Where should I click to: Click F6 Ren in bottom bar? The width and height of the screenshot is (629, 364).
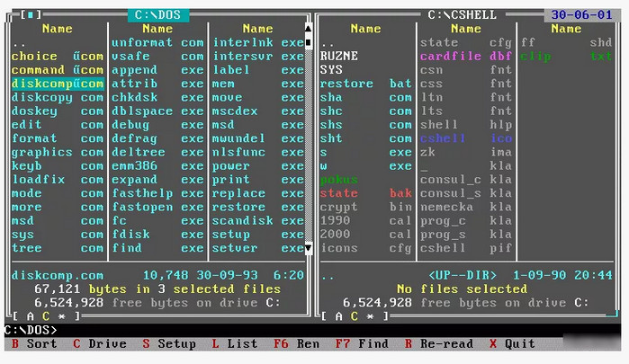coord(296,344)
